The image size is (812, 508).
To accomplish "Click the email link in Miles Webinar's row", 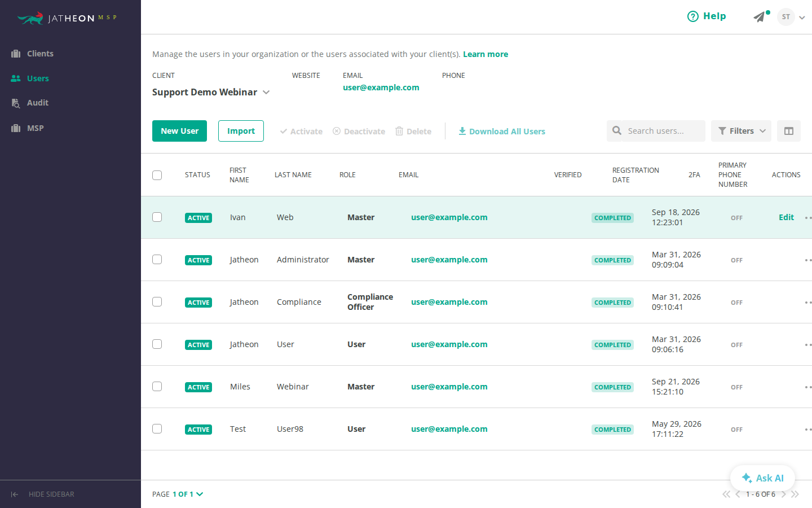I will (449, 387).
